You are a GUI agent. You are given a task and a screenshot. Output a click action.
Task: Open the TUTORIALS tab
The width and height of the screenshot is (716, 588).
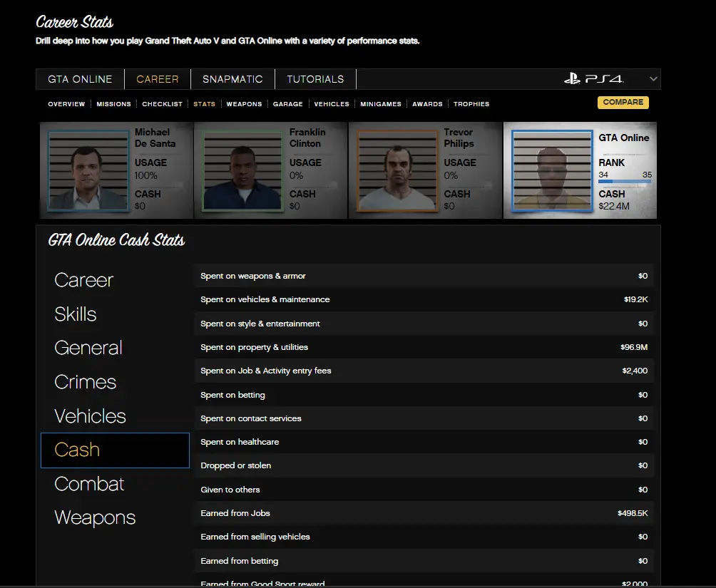point(315,79)
